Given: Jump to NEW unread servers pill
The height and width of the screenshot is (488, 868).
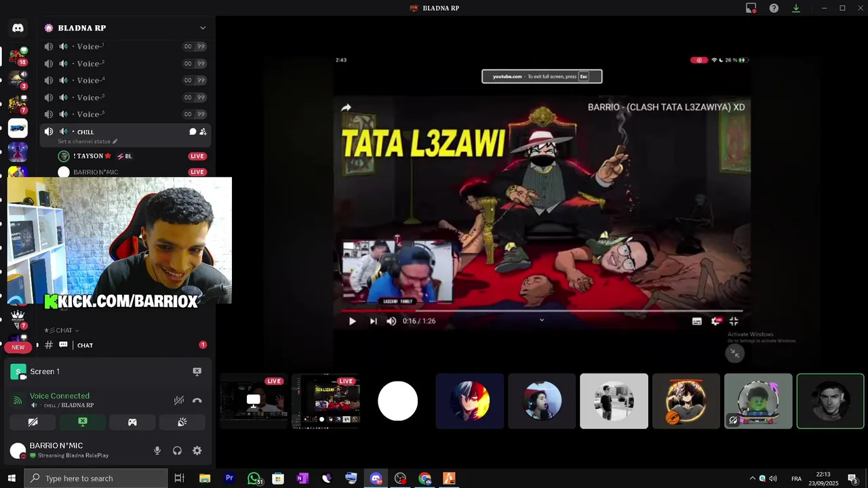Looking at the screenshot, I should pos(18,347).
